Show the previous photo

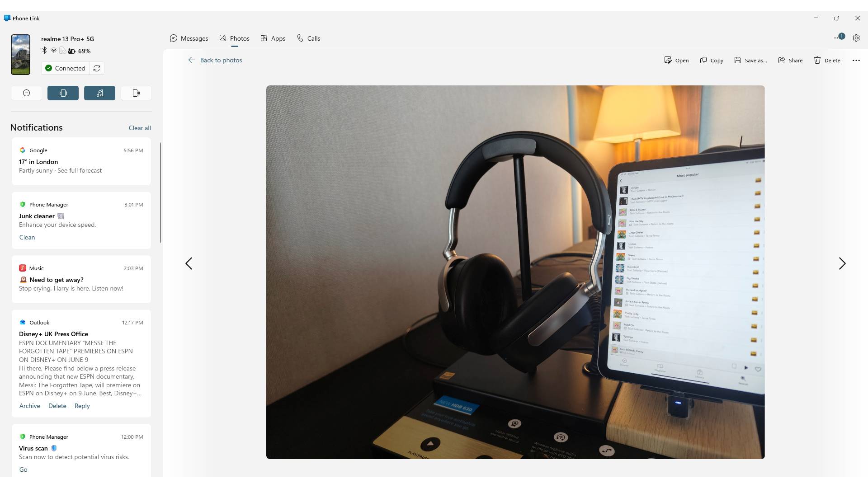(189, 263)
